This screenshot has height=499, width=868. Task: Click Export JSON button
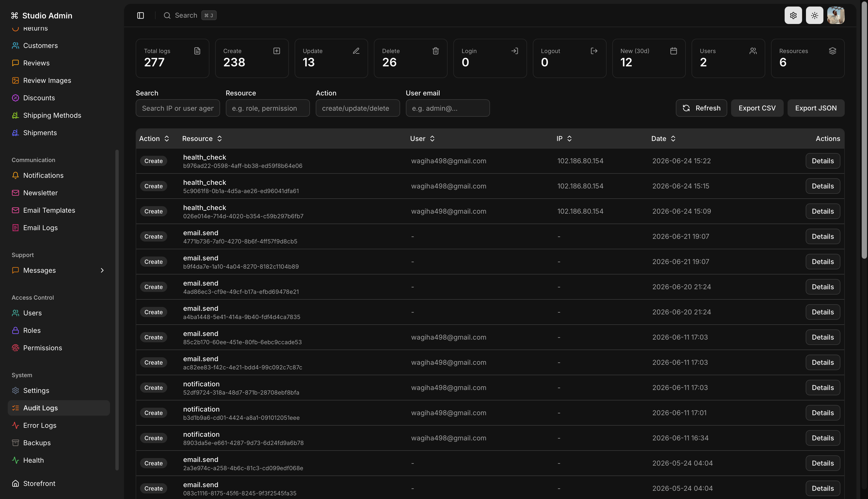(x=816, y=108)
